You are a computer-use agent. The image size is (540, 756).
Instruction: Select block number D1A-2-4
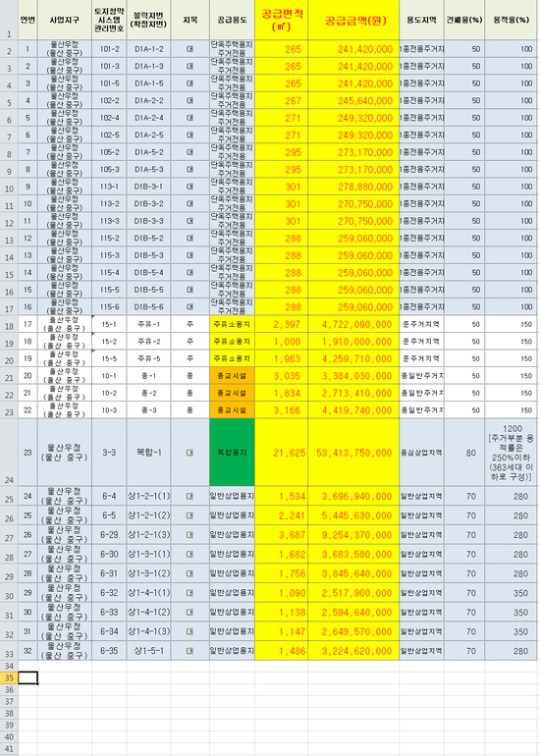[149, 118]
